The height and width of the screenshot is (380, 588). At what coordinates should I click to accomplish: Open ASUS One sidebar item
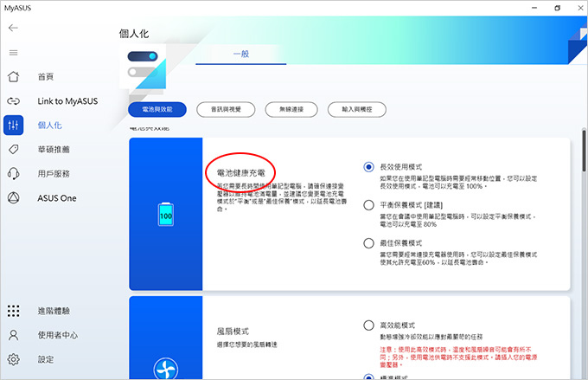pyautogui.click(x=57, y=198)
